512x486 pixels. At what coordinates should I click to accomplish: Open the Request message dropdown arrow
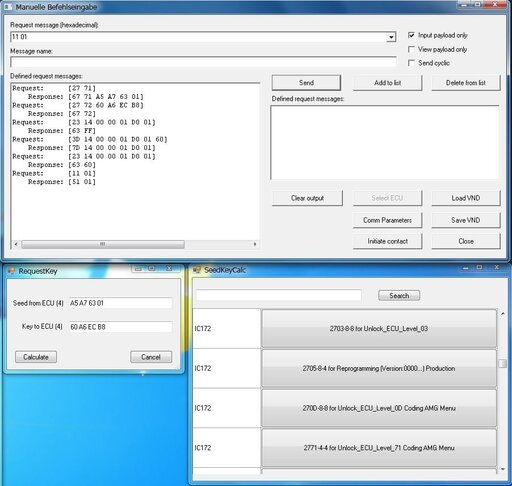tap(391, 37)
